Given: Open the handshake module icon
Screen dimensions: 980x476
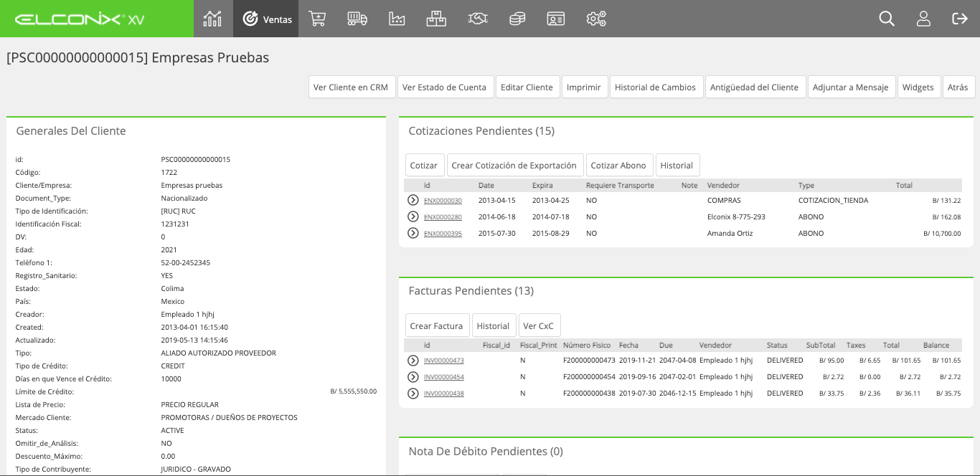Looking at the screenshot, I should click(477, 19).
